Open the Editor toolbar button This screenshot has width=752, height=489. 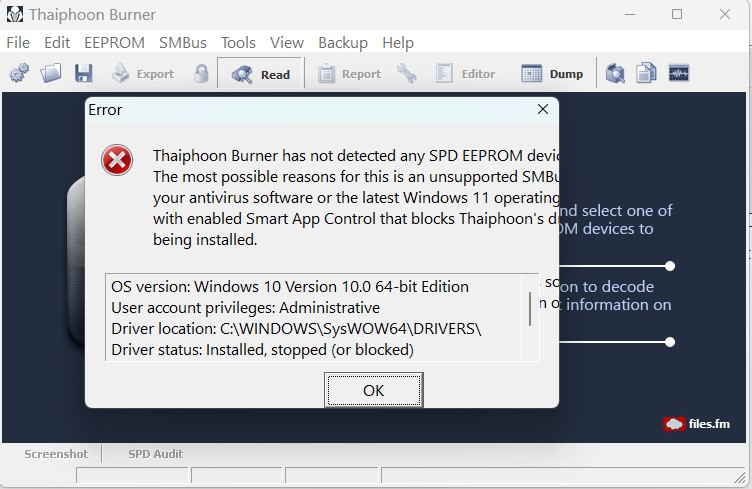click(466, 74)
